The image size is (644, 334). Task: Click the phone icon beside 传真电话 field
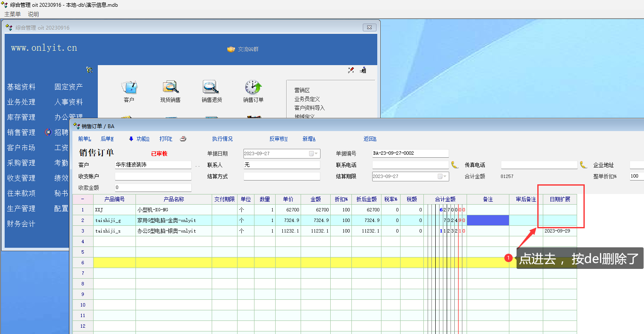[583, 165]
